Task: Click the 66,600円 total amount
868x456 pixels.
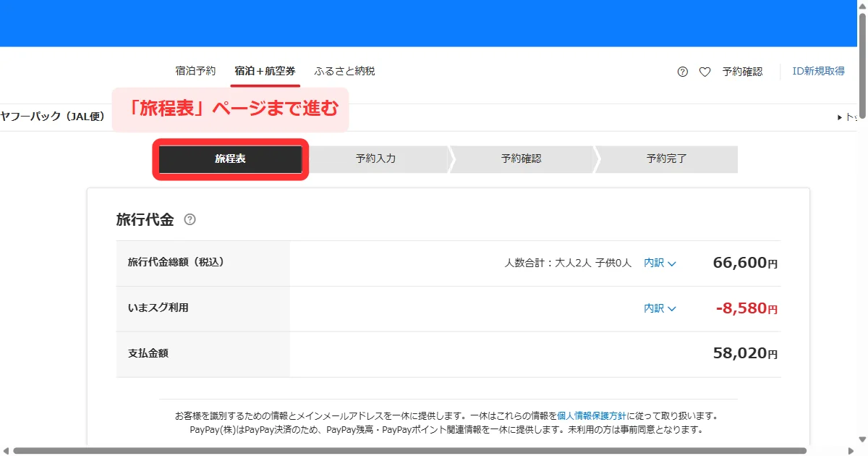Action: 745,263
